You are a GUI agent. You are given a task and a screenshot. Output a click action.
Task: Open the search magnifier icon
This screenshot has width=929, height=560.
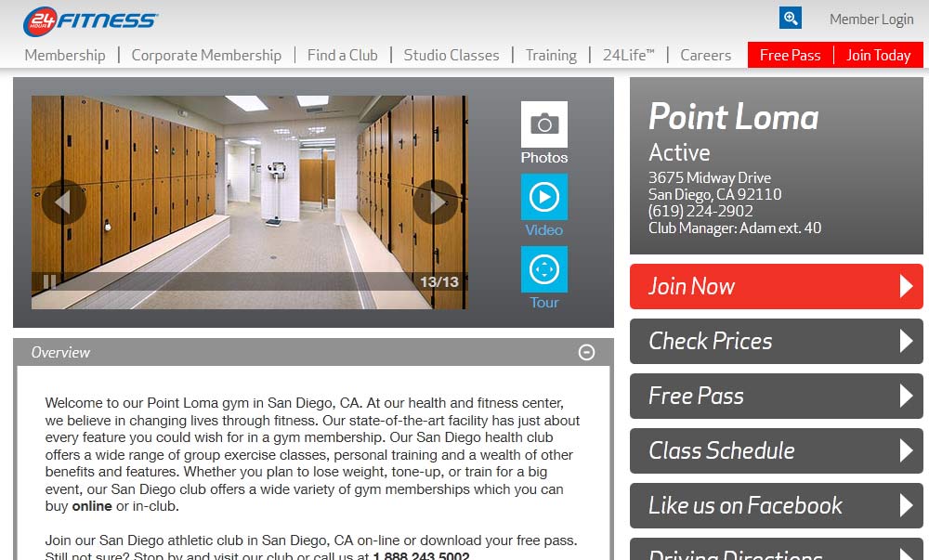(x=791, y=18)
